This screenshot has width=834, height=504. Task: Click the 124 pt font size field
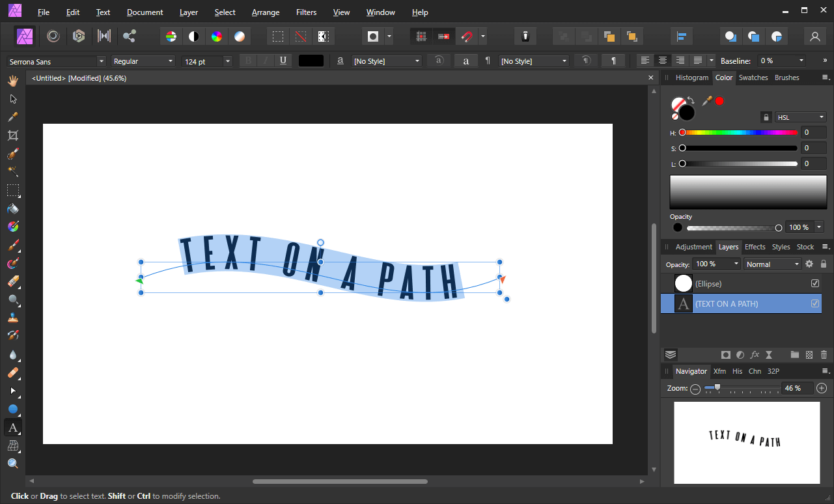point(207,61)
